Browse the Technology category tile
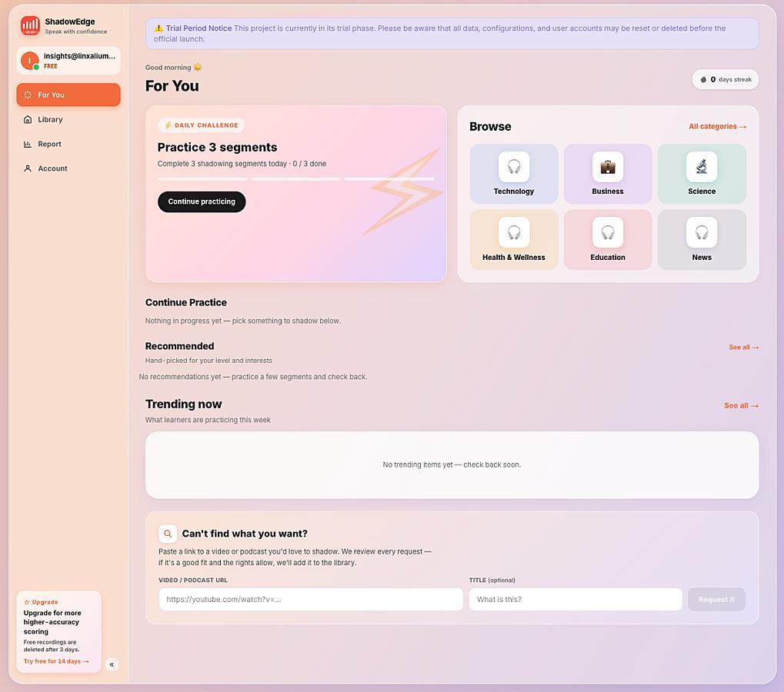The image size is (784, 692). point(513,174)
